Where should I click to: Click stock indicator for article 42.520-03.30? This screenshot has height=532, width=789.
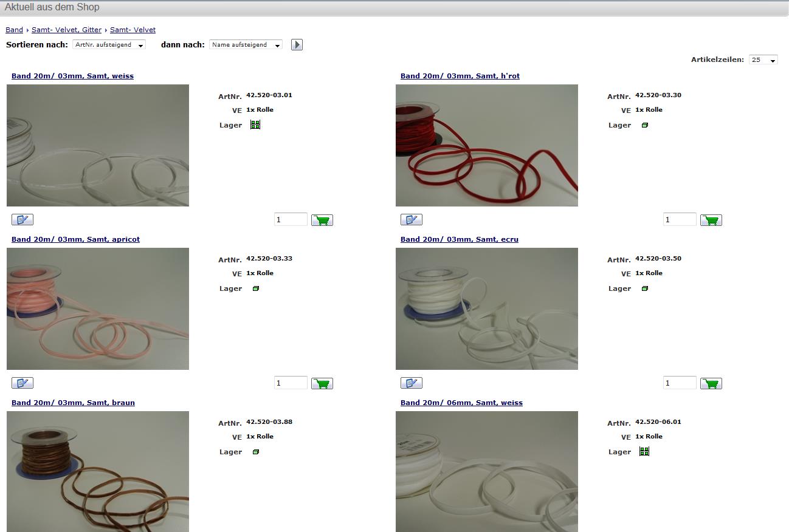(645, 125)
